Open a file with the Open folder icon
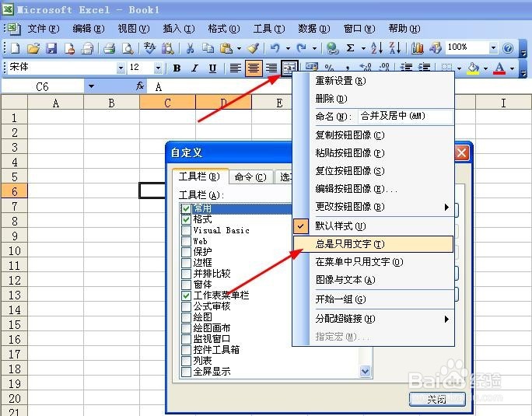The width and height of the screenshot is (532, 416). [33, 48]
